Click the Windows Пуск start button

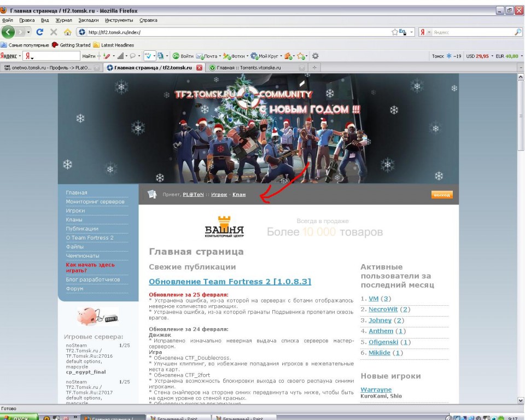click(x=19, y=418)
